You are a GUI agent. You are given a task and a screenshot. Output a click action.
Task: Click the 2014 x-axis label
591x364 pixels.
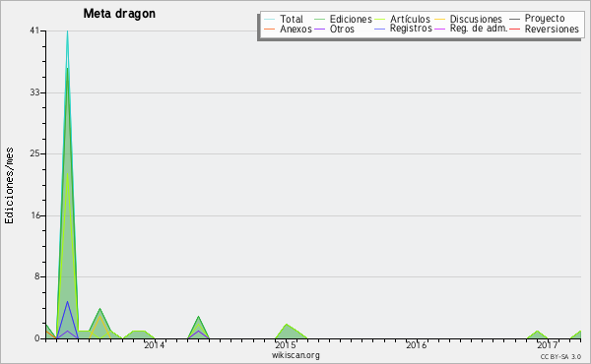point(155,345)
